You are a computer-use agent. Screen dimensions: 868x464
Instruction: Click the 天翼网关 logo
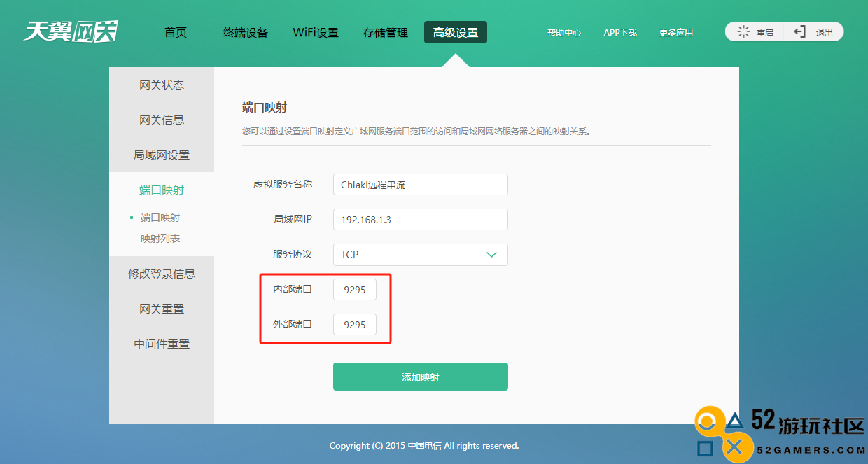point(71,31)
